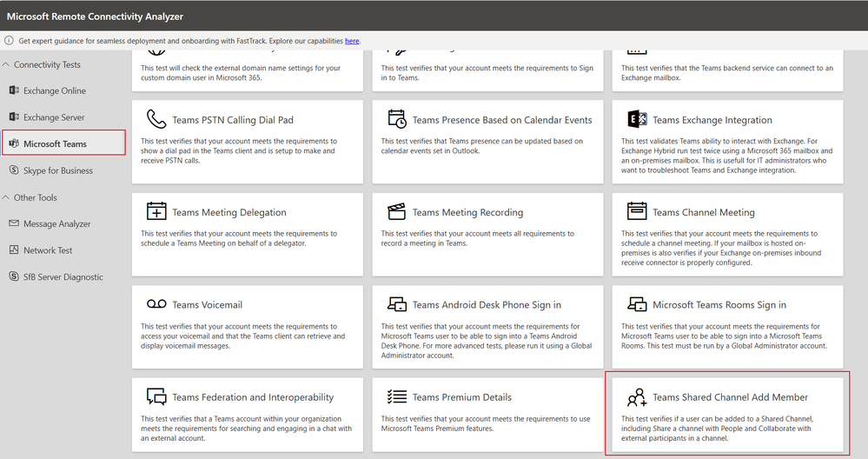
Task: Open the Teams Meeting Recording test
Action: click(487, 234)
